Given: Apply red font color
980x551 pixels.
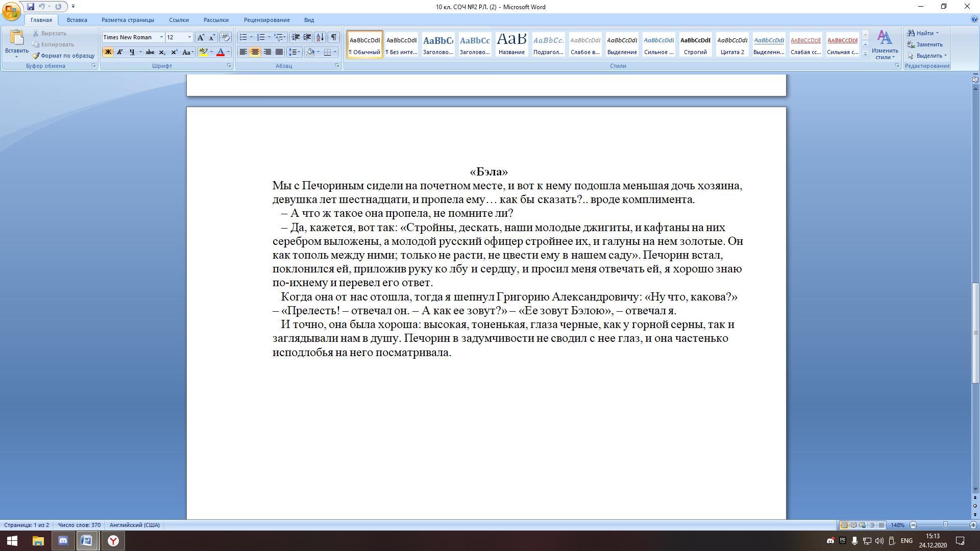Looking at the screenshot, I should (x=220, y=52).
